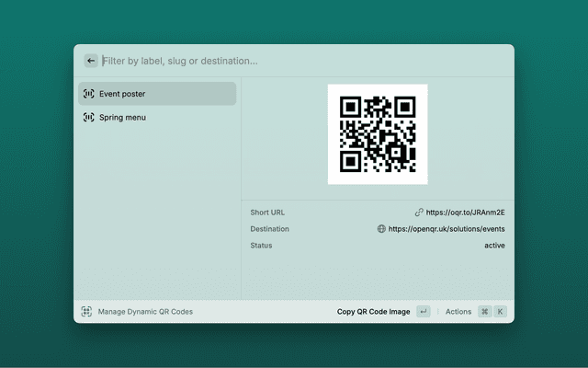Image resolution: width=588 pixels, height=368 pixels.
Task: Click the Status label
Action: point(261,246)
